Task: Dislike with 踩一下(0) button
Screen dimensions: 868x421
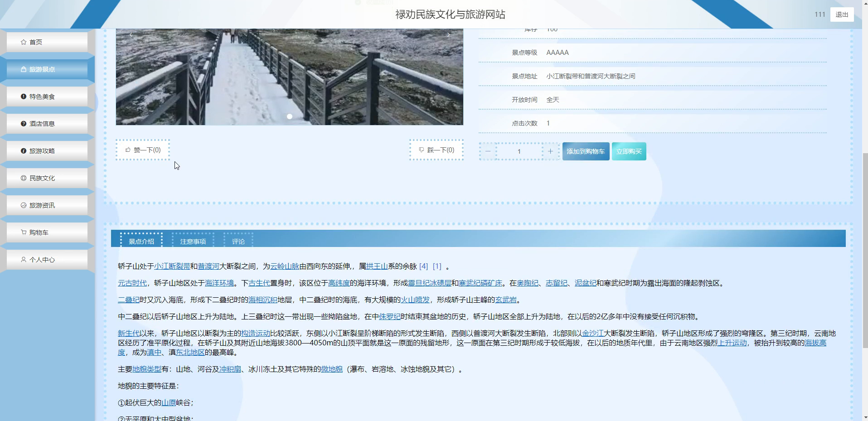Action: point(436,150)
